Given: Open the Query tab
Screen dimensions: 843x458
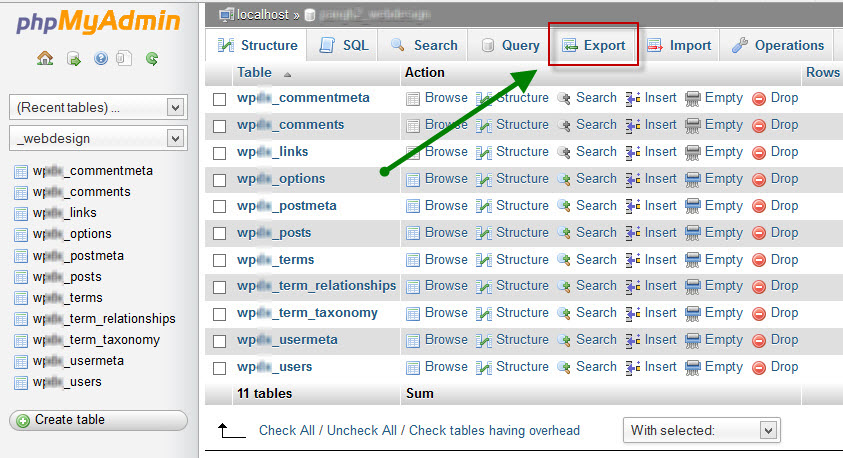Looking at the screenshot, I should 510,45.
